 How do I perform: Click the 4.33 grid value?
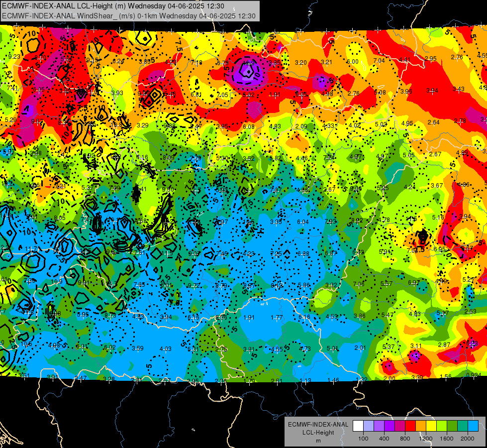[x=328, y=125]
